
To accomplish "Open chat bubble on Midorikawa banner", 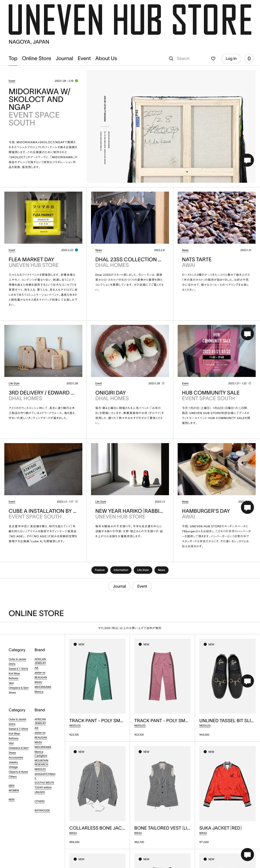I will (248, 160).
